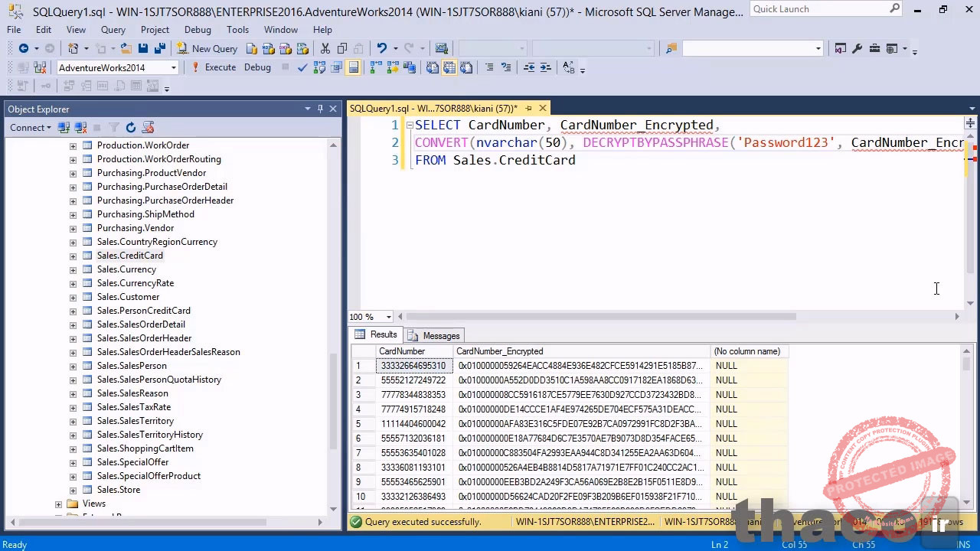980x551 pixels.
Task: Open the AdventureWorks2014 database dropdown
Action: tap(173, 67)
